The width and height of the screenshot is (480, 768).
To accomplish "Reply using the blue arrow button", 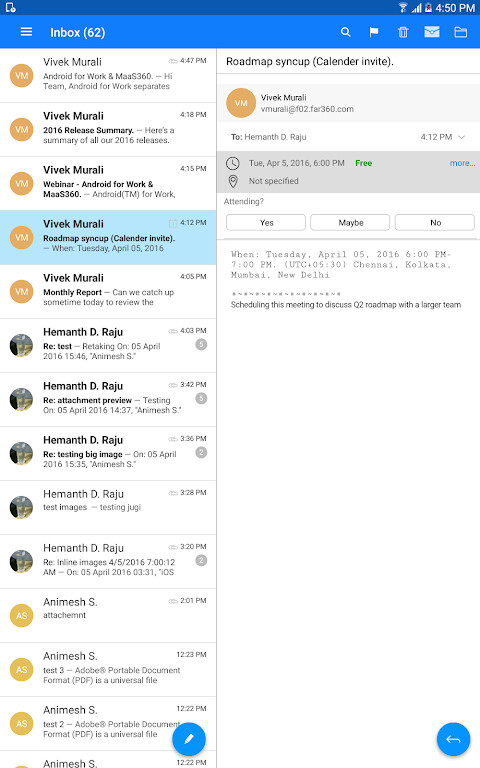I will (453, 739).
